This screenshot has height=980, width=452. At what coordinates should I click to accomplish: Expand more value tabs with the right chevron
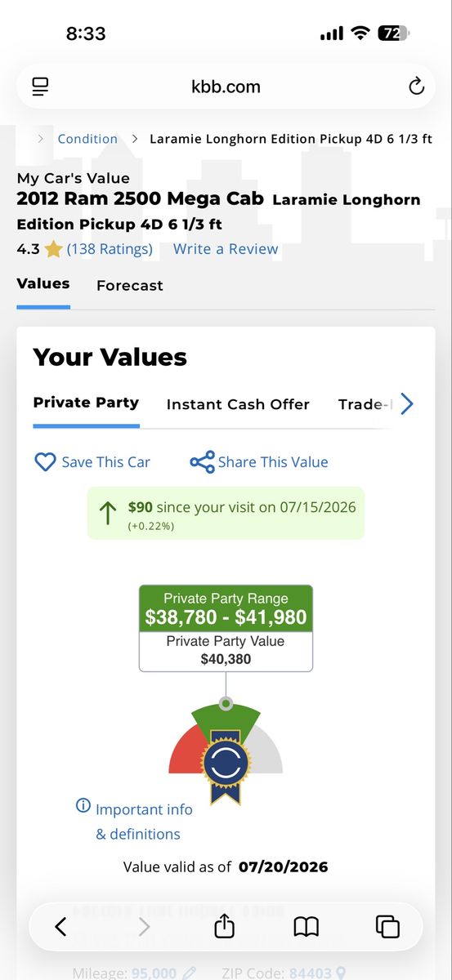click(407, 403)
